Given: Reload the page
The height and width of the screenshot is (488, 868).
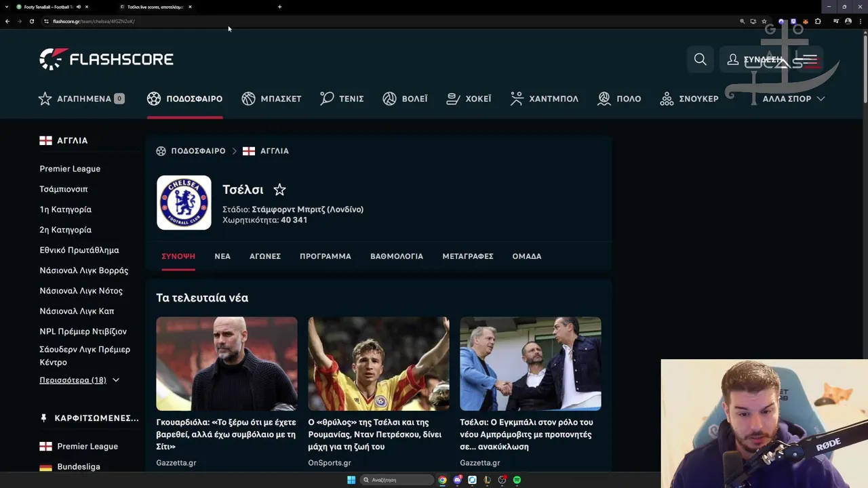Looking at the screenshot, I should 31,21.
